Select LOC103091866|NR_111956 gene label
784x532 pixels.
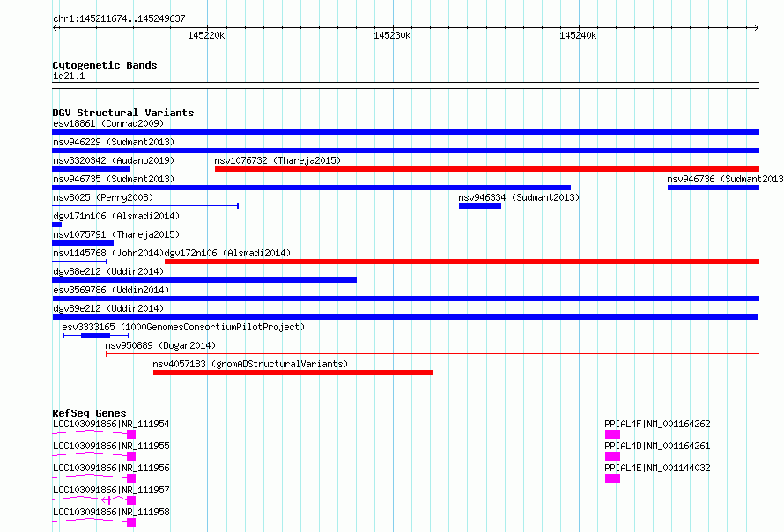tap(111, 468)
